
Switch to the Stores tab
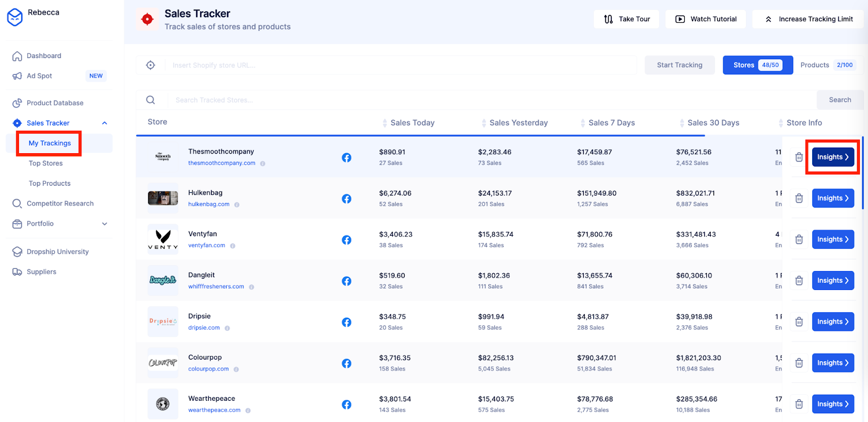[x=758, y=65]
